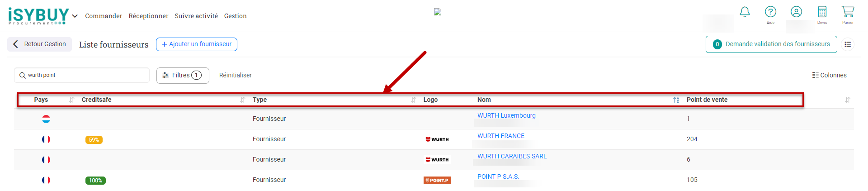Viewport: 868px width, 191px height.
Task: Click point de vente value 204
Action: click(692, 139)
